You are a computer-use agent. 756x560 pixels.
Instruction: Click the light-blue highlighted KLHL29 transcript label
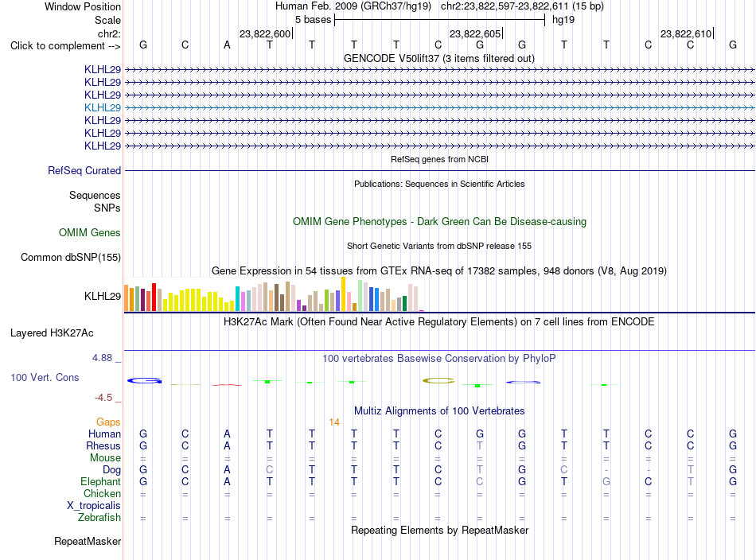point(102,108)
